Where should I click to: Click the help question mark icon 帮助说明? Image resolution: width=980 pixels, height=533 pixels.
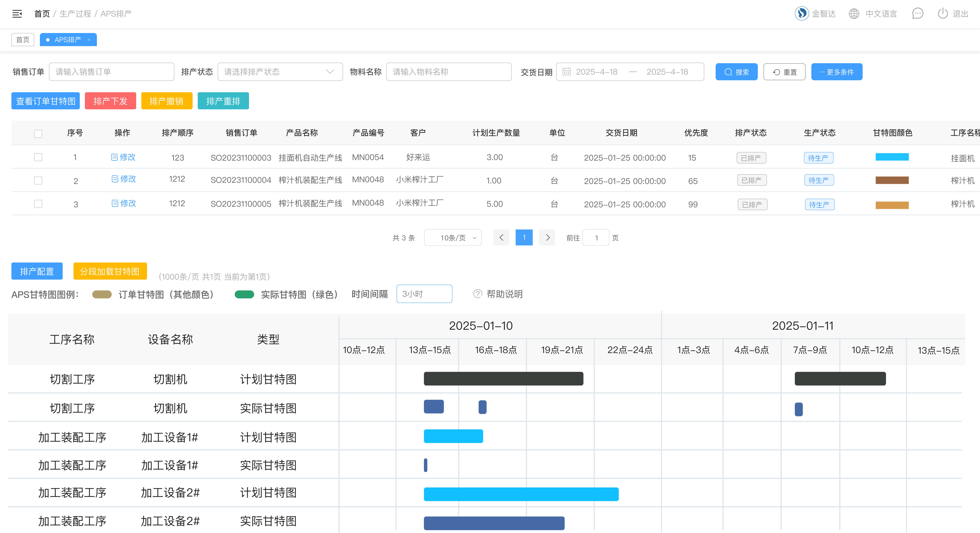tap(477, 294)
